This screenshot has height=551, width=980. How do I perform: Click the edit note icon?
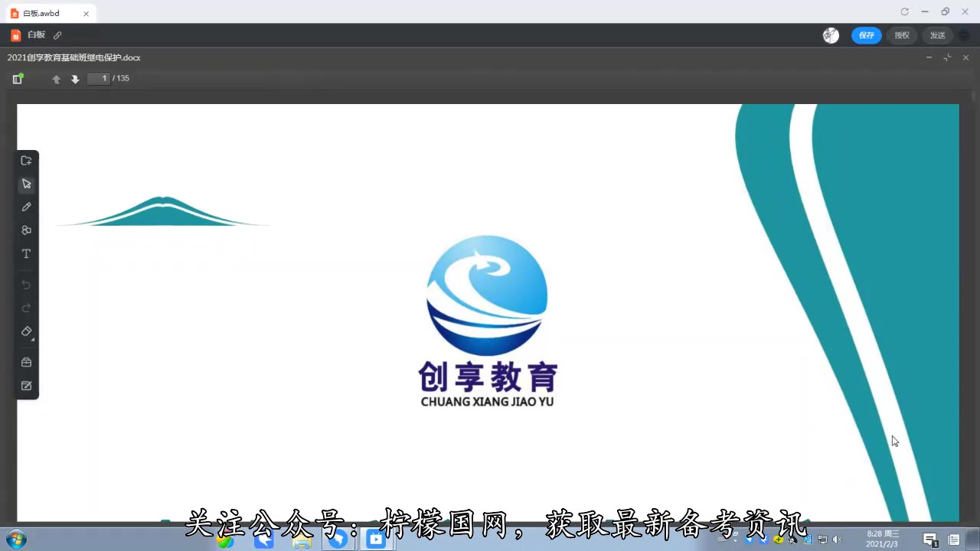click(26, 386)
